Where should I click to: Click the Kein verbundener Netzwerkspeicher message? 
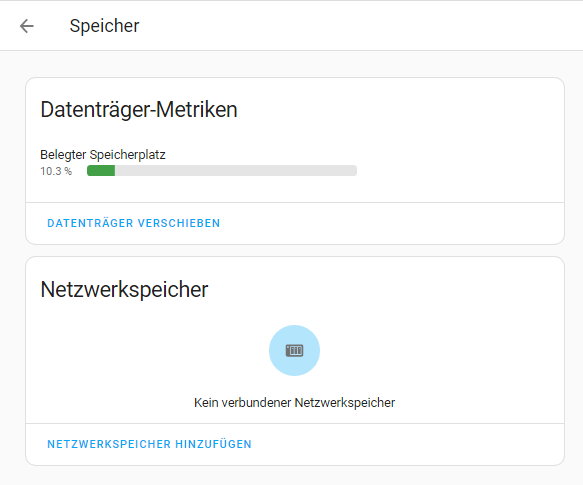294,402
